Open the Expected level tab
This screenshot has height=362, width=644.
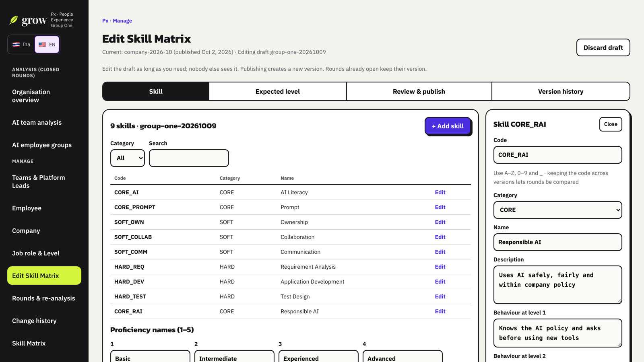[x=278, y=91]
